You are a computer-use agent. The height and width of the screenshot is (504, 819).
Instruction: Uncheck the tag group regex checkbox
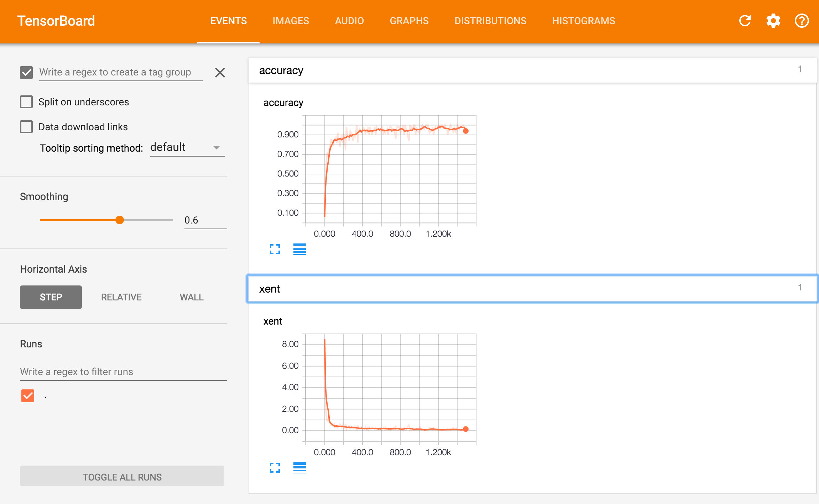coord(26,73)
